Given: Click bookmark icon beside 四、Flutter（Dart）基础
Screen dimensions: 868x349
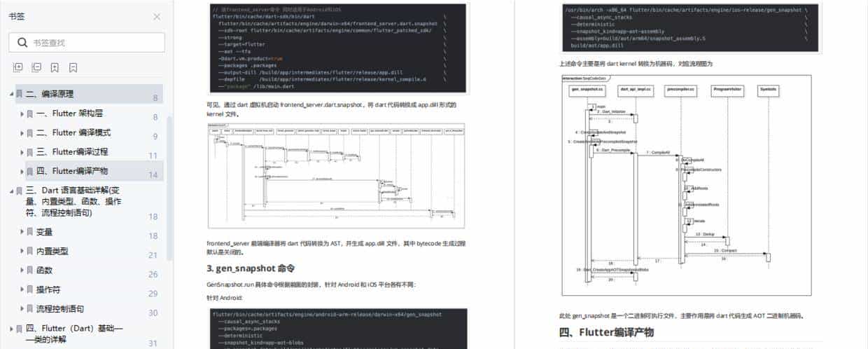Looking at the screenshot, I should (x=20, y=328).
